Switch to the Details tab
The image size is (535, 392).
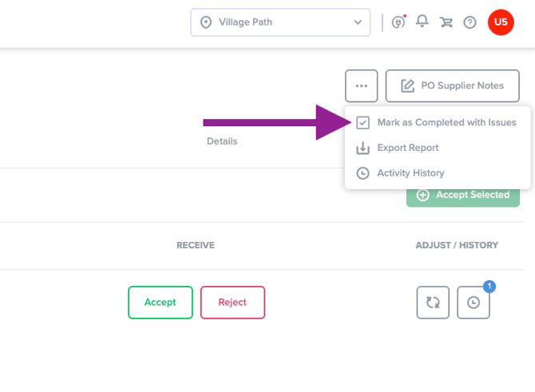(222, 141)
